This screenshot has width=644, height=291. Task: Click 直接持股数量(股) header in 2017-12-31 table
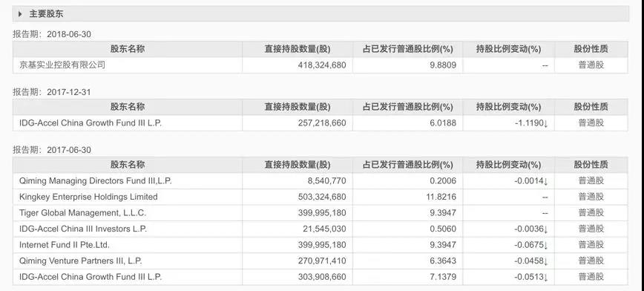[298, 107]
